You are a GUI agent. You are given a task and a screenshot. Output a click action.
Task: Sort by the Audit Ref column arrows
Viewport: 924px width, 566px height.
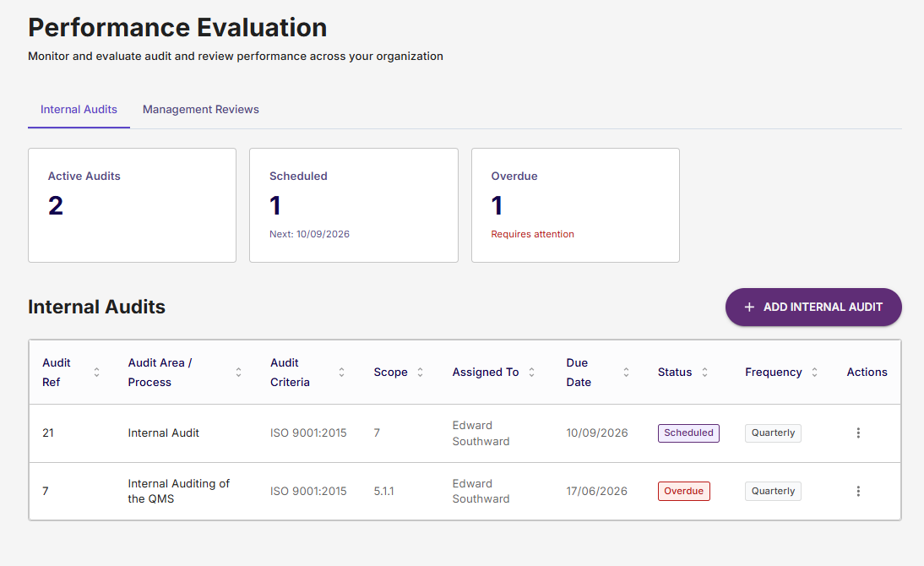tap(96, 372)
